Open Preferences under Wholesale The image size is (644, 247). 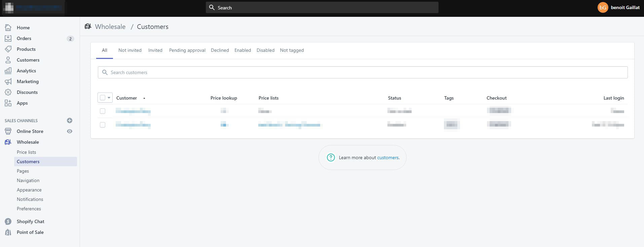(29, 209)
